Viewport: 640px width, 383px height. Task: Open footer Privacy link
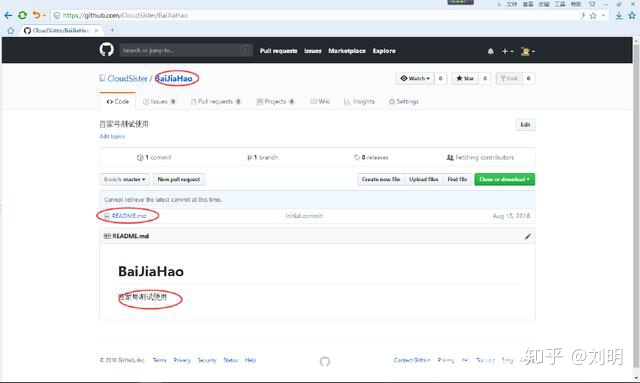click(182, 361)
